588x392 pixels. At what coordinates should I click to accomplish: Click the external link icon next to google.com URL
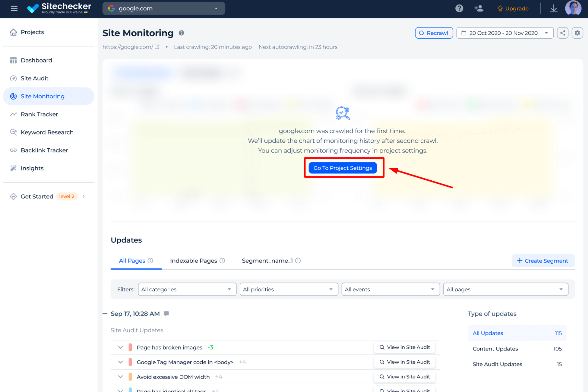[157, 47]
